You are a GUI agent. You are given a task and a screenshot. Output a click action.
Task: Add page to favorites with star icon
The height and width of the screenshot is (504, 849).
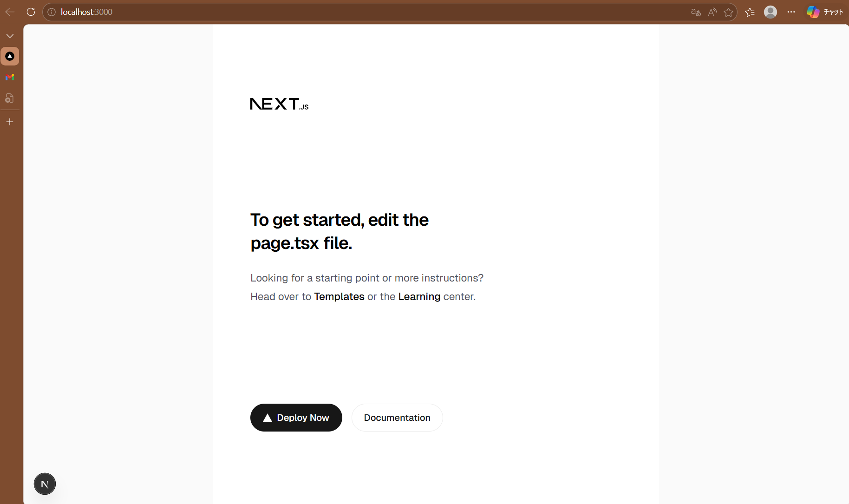(x=728, y=12)
